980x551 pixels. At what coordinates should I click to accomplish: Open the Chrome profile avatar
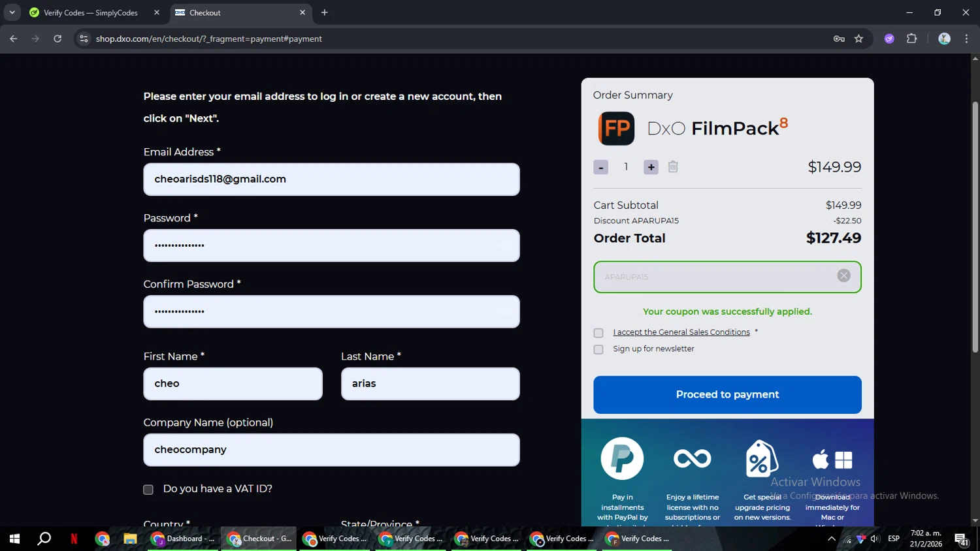pyautogui.click(x=944, y=39)
